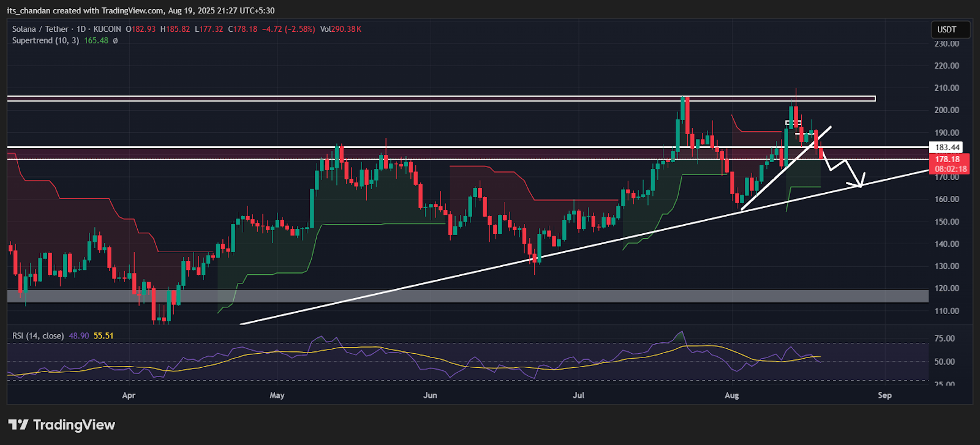Click the high value H185.82

pyautogui.click(x=175, y=29)
